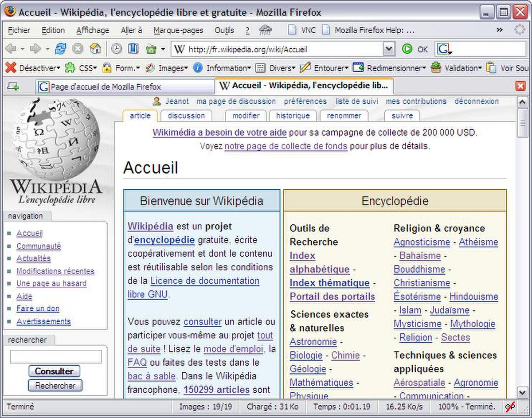Click the Stop loading icon

78,49
